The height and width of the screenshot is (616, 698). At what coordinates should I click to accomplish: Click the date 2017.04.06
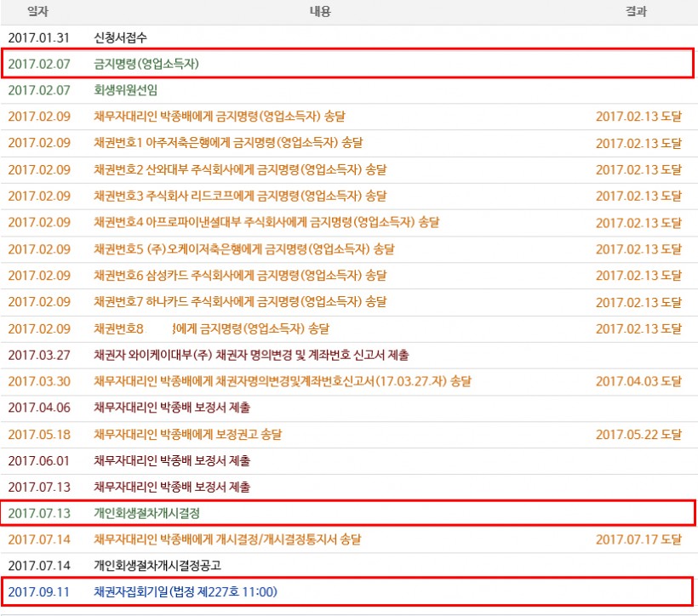[38, 408]
